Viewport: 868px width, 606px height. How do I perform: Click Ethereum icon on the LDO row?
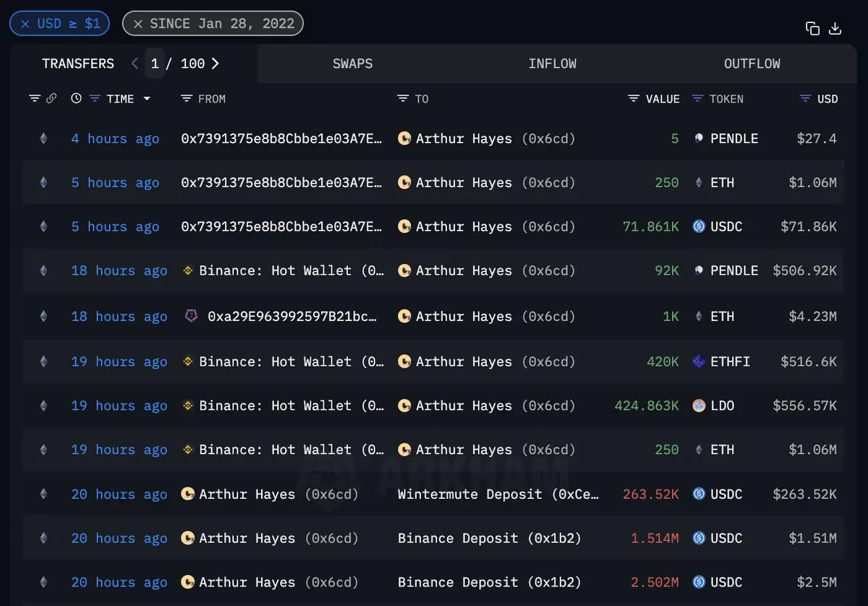pos(43,406)
